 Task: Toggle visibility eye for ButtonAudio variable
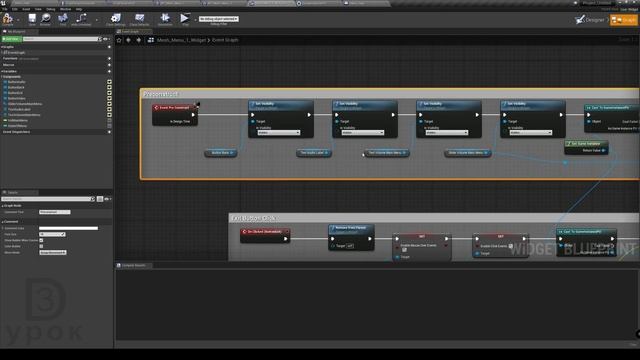point(109,82)
